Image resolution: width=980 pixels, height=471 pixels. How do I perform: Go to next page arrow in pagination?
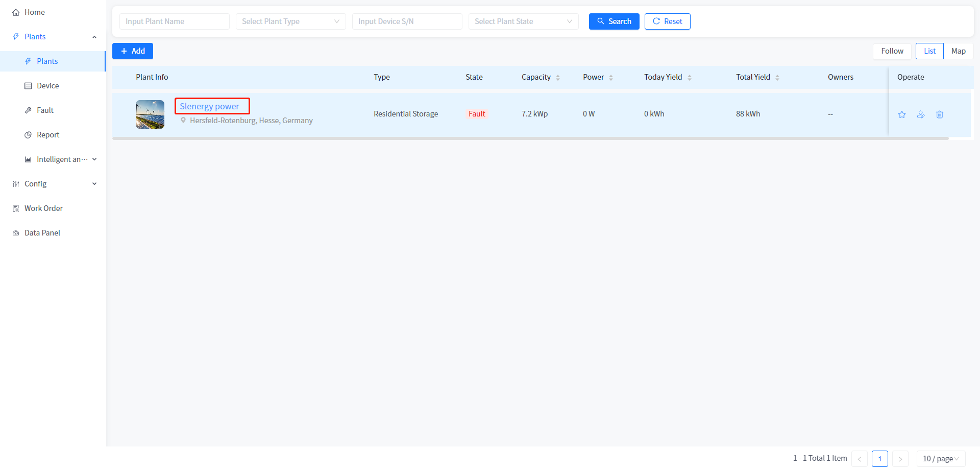900,459
